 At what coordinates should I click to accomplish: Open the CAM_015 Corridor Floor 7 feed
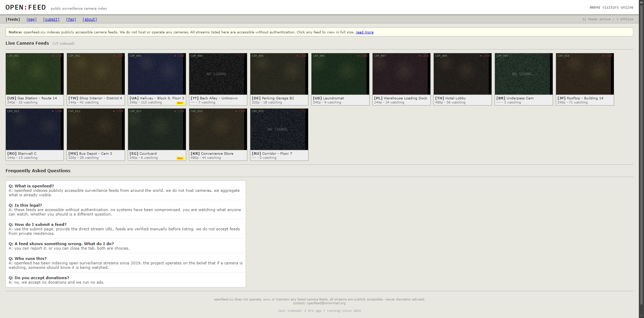[x=279, y=129]
